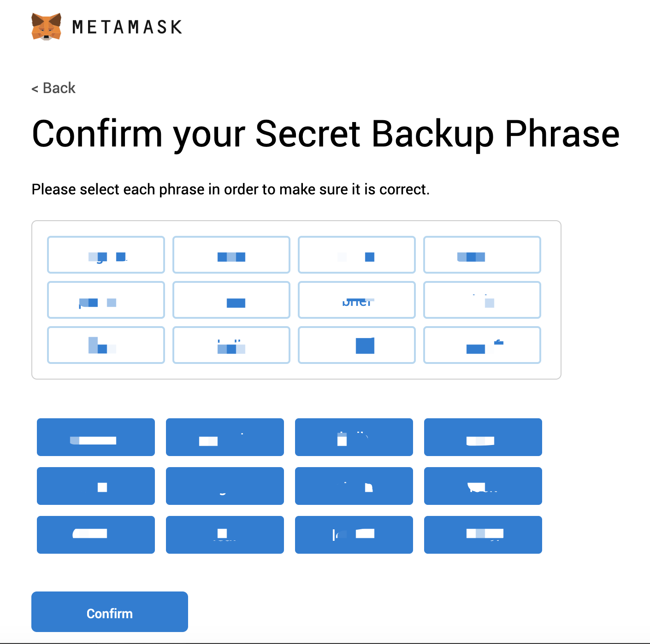Choose the third blue word button in top row
Screen dimensions: 650x644
(x=354, y=437)
